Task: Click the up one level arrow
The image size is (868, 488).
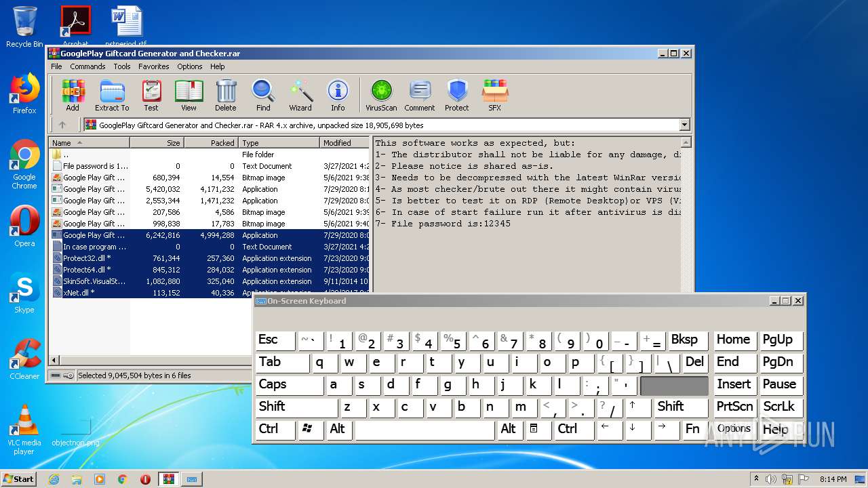Action: [62, 125]
